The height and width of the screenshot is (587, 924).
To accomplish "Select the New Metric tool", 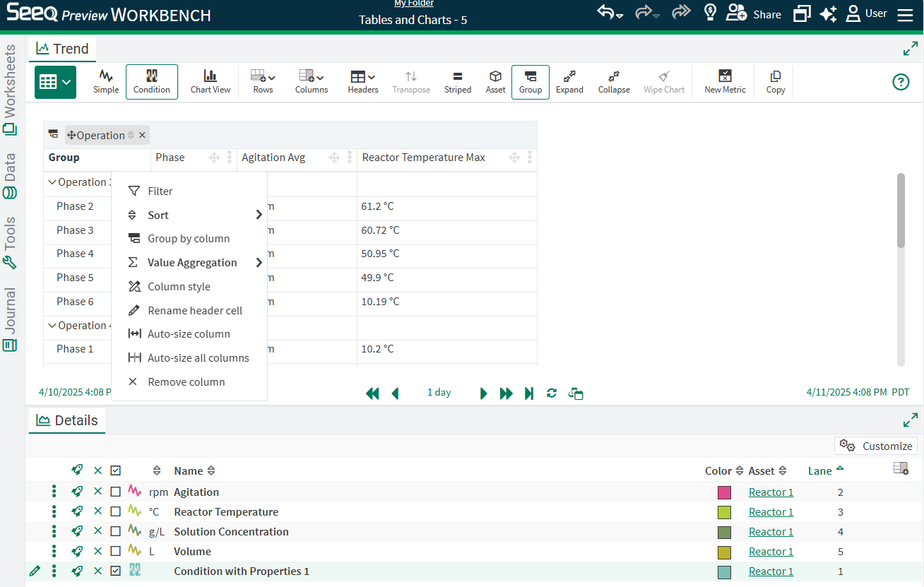I will [x=725, y=81].
